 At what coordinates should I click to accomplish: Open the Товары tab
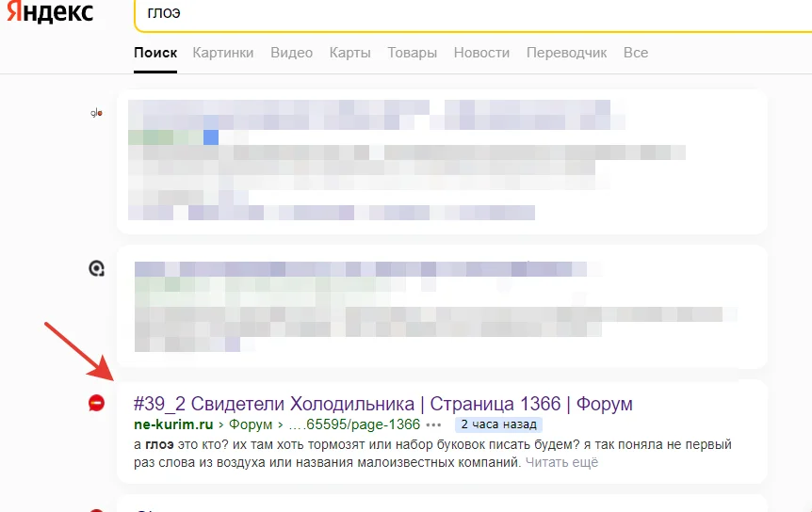click(413, 53)
